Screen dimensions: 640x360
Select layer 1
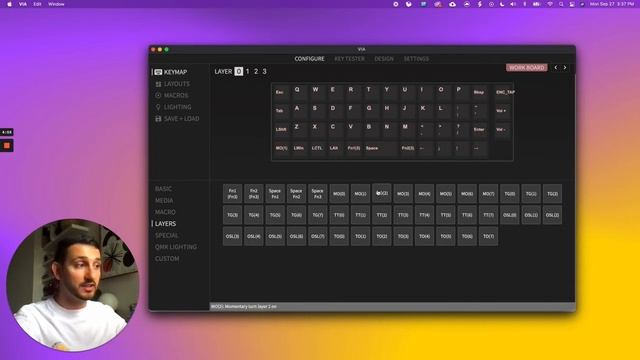point(247,71)
